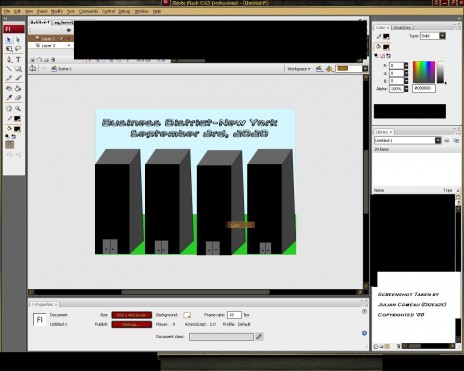
Task: Select the Hand tool
Action: (9, 108)
